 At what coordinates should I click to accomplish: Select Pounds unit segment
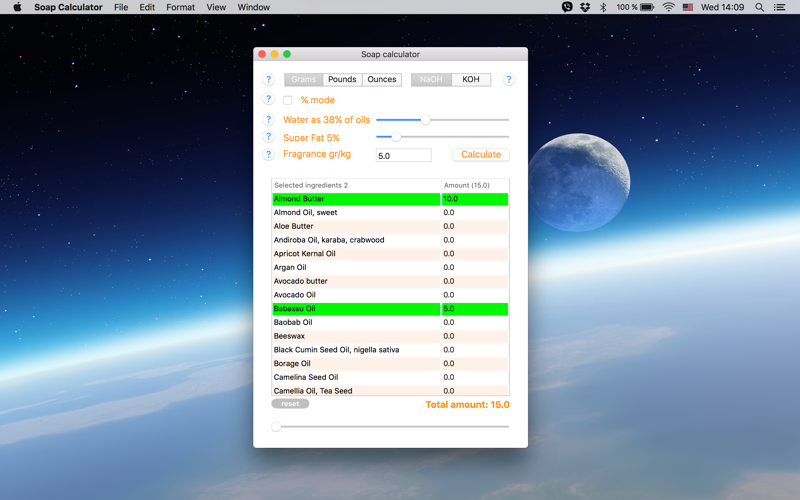pyautogui.click(x=342, y=80)
